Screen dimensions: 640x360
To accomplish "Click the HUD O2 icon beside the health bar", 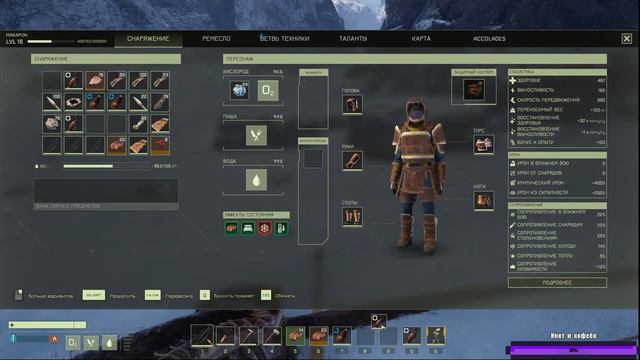I will coord(73,342).
